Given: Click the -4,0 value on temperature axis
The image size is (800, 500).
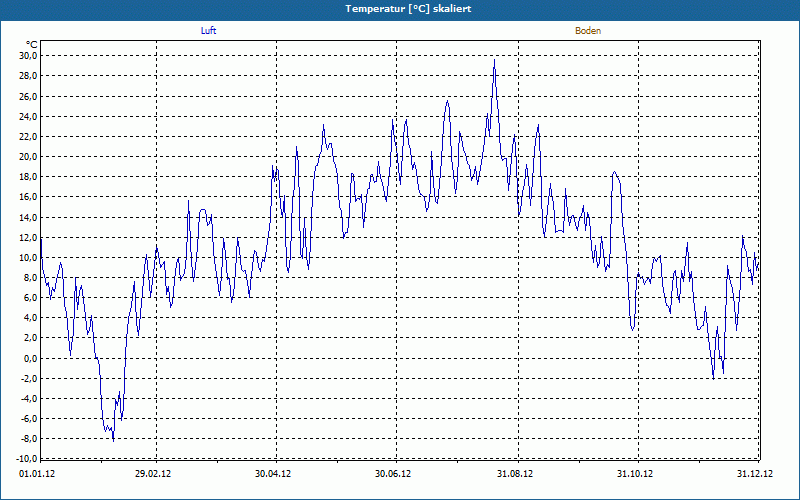Looking at the screenshot, I should 30,398.
